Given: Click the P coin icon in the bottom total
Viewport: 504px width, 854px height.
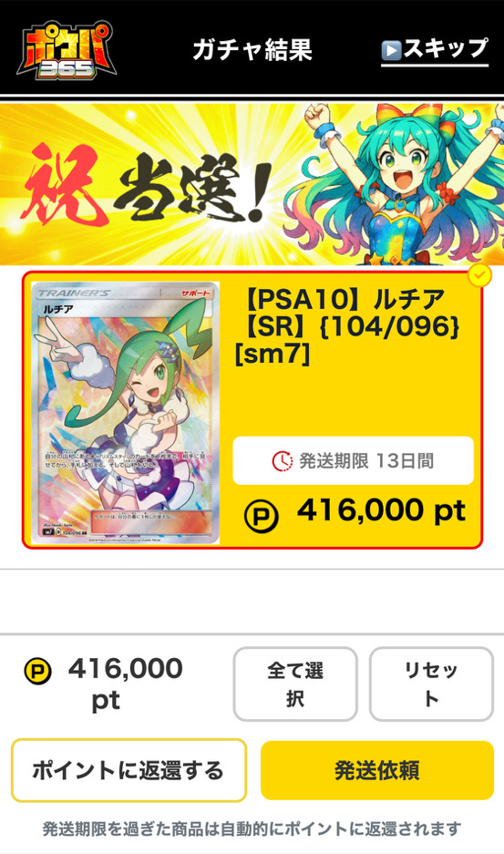Looking at the screenshot, I should [37, 671].
